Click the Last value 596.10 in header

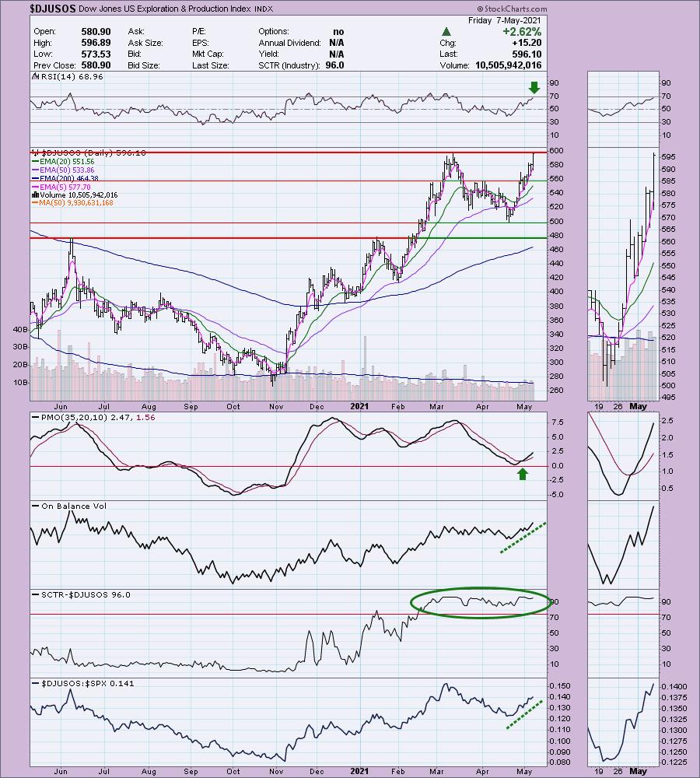coord(527,54)
